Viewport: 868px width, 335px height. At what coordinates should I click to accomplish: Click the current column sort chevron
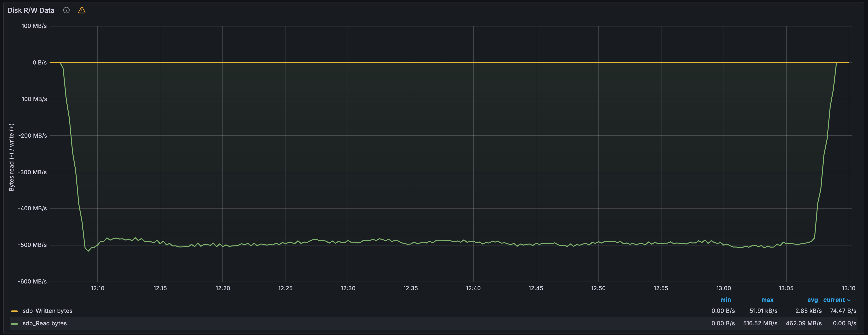(849, 300)
